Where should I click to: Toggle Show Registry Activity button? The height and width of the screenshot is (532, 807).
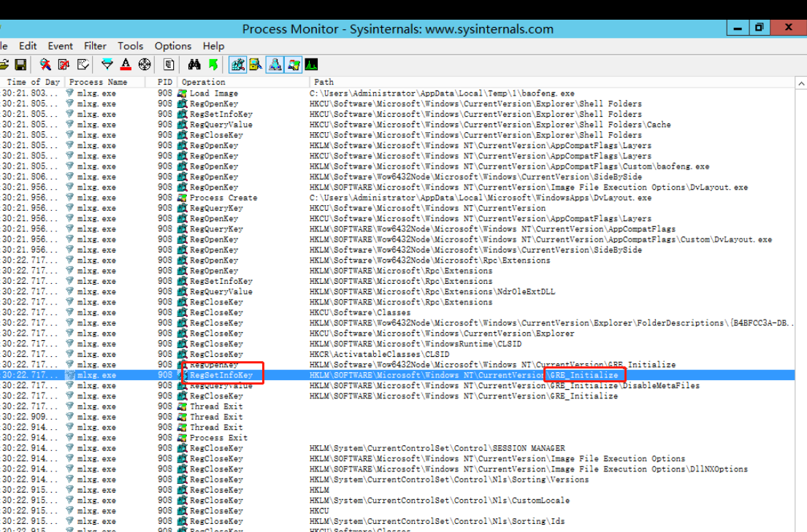pos(238,65)
